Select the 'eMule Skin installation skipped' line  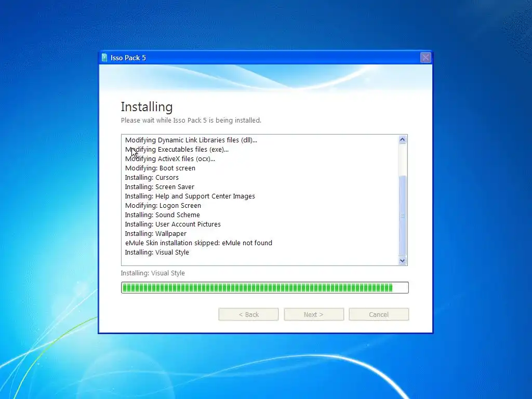[x=198, y=243]
